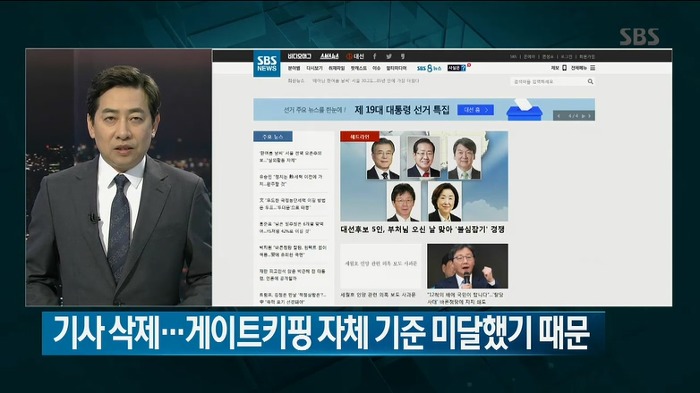Open the fifth story in the 주요 뉴스 list
The image size is (700, 393).
click(293, 251)
